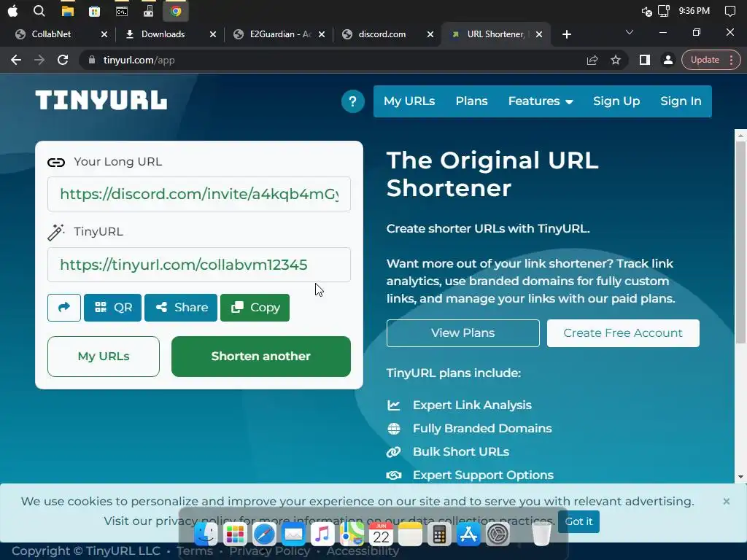
Task: Open Trash from the dock
Action: (541, 534)
